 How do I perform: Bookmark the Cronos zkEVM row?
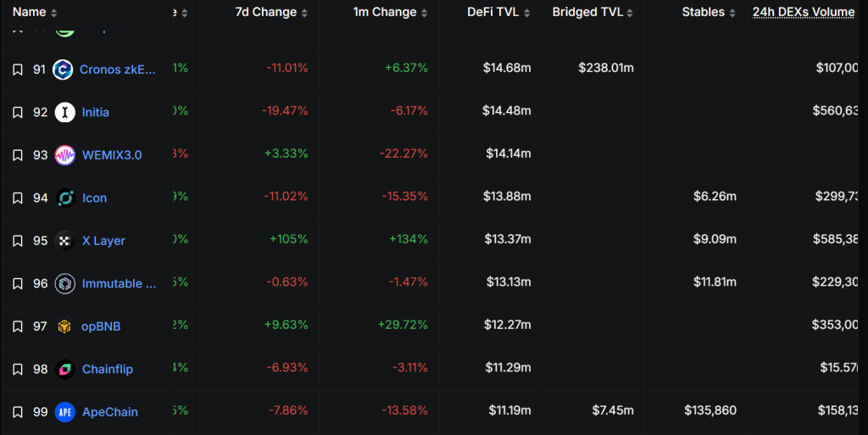tap(18, 70)
